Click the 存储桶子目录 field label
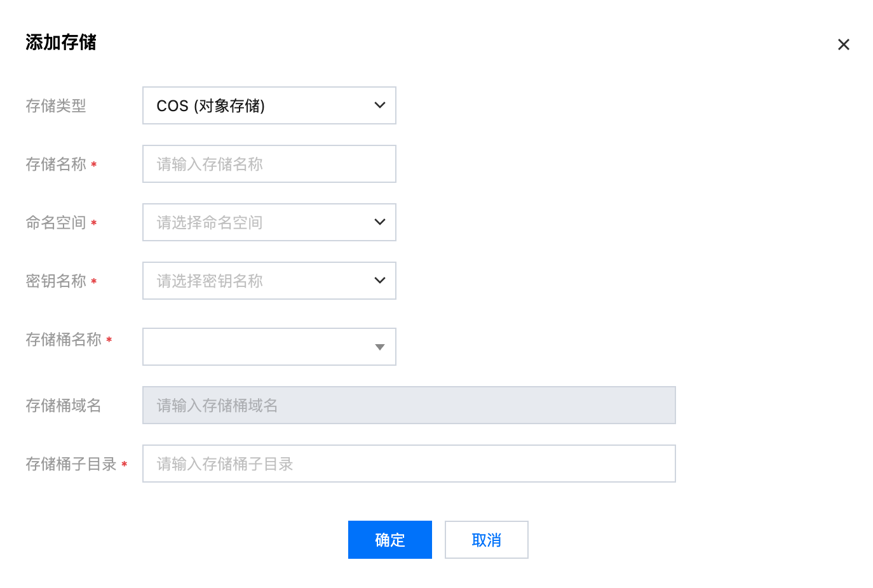873x588 pixels. (71, 464)
